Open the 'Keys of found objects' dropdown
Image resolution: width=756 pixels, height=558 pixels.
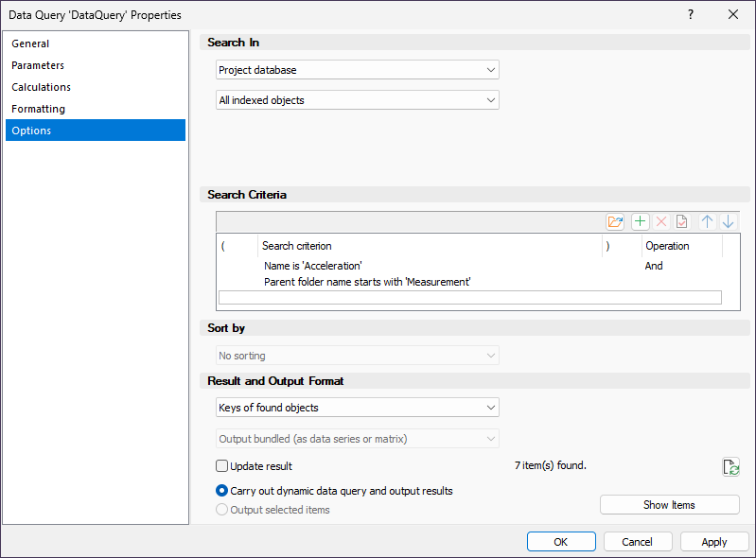point(357,408)
